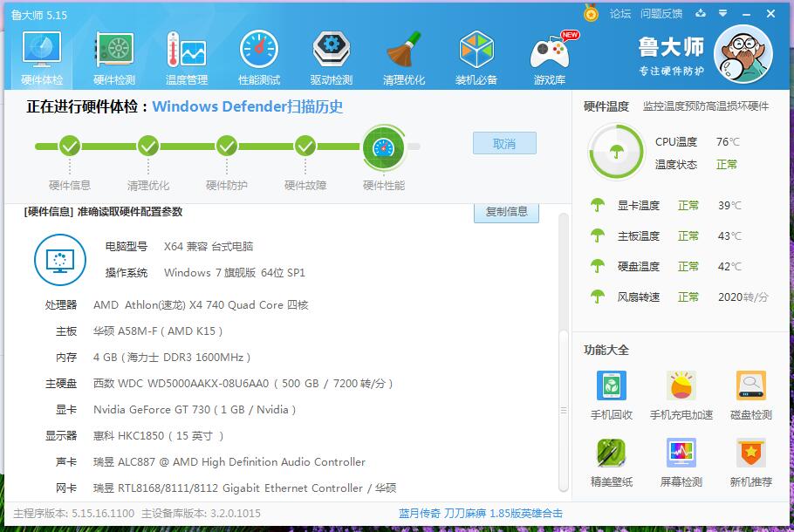Click the gold medal icon in title bar
This screenshot has width=794, height=532.
click(x=591, y=13)
